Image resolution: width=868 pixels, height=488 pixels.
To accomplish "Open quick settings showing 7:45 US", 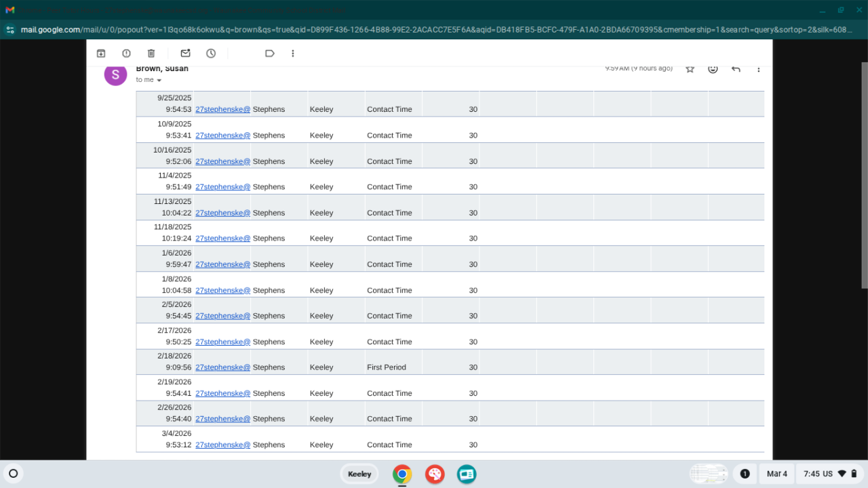I will [830, 474].
